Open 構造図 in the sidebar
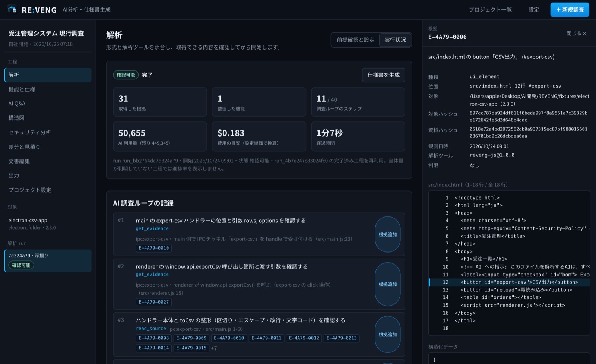Viewport: 596px width, 364px height. [48, 118]
